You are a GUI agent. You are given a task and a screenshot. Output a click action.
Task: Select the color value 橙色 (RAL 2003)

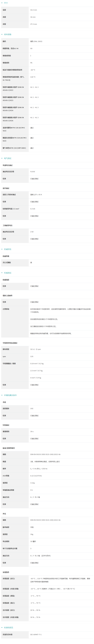coord(36,41)
